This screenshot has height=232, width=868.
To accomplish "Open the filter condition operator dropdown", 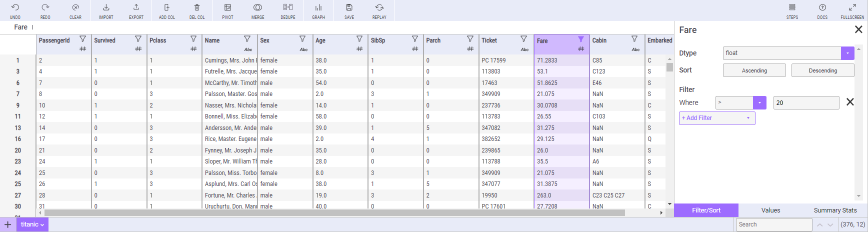I will tap(759, 102).
